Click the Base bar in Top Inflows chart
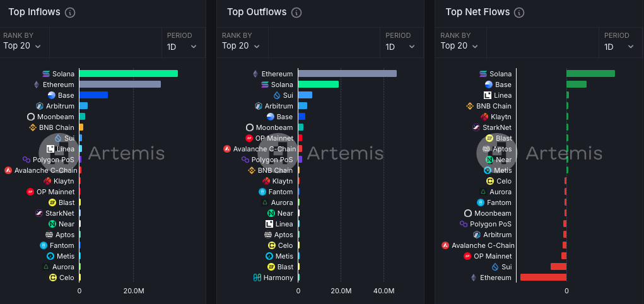 point(93,95)
